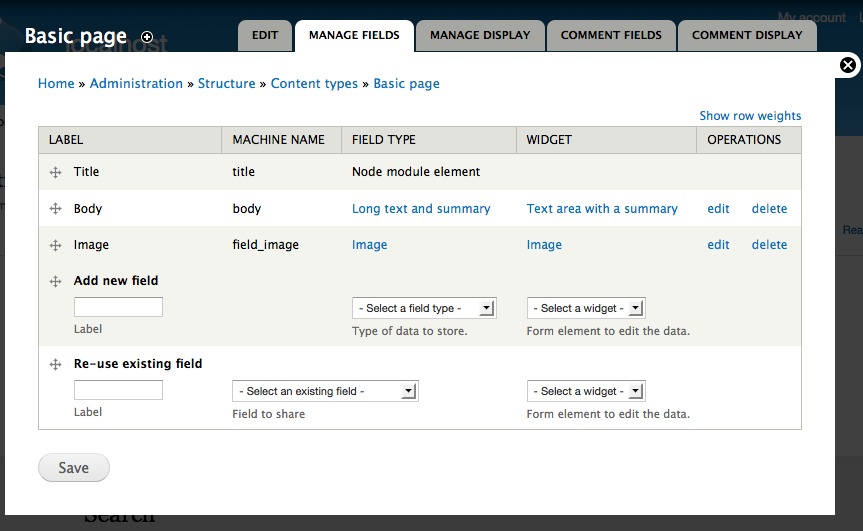Close the overlay with the X icon
Screen dimensions: 863x531
[848, 65]
